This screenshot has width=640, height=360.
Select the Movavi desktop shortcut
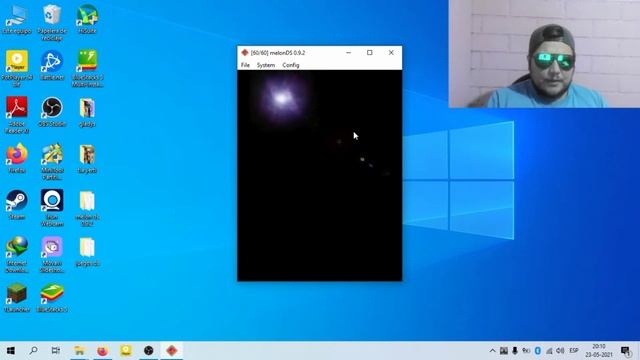52,254
